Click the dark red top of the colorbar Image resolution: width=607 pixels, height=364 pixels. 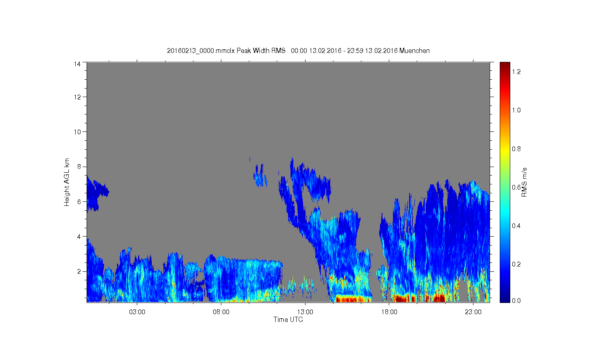coord(505,66)
